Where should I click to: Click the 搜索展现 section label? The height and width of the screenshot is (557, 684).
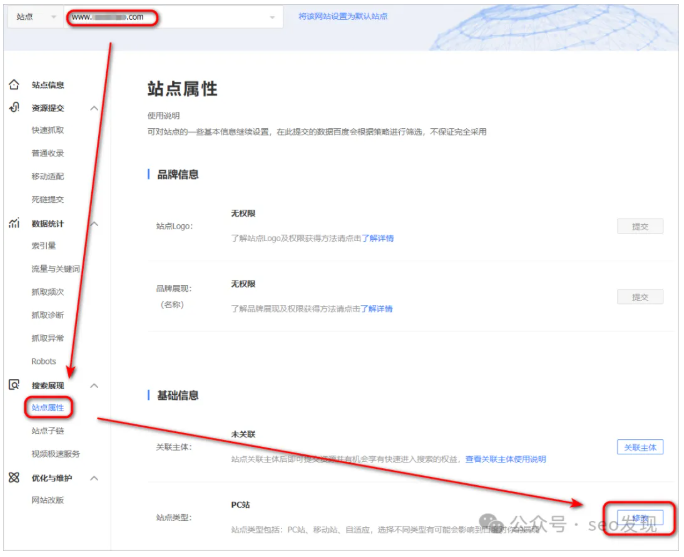[48, 386]
